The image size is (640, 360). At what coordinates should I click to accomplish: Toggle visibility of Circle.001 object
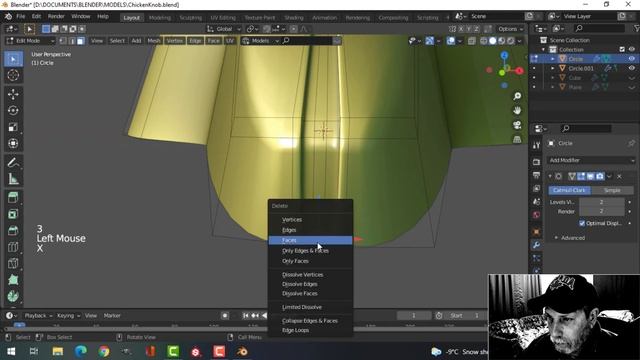[632, 68]
